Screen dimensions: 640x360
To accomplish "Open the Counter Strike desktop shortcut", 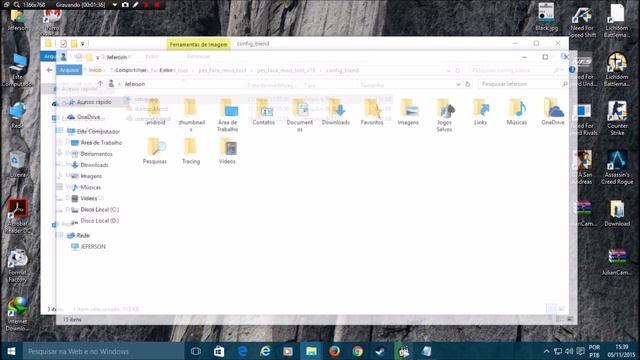I will coord(617,118).
